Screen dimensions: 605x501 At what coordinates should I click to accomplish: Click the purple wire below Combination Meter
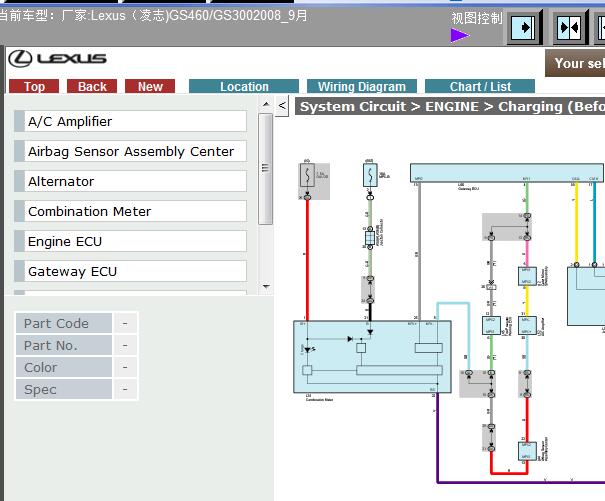pos(437,438)
